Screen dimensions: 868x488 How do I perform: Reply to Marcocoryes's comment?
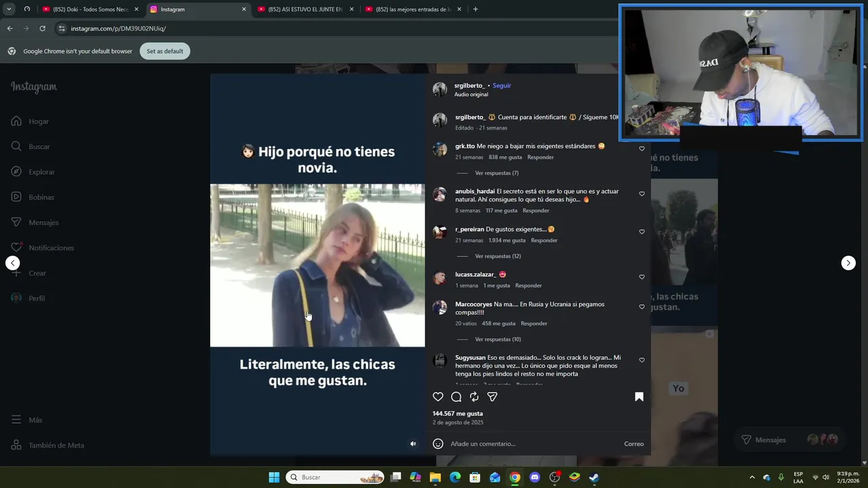point(534,324)
